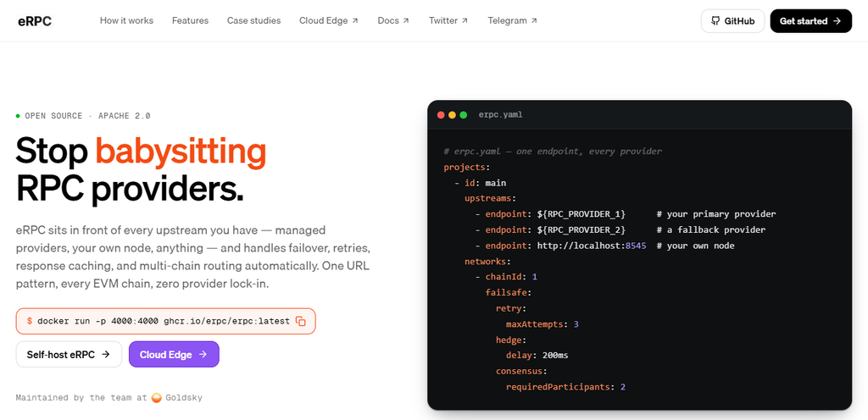Click the red window dot in code panel
868x420 pixels.
(x=441, y=115)
